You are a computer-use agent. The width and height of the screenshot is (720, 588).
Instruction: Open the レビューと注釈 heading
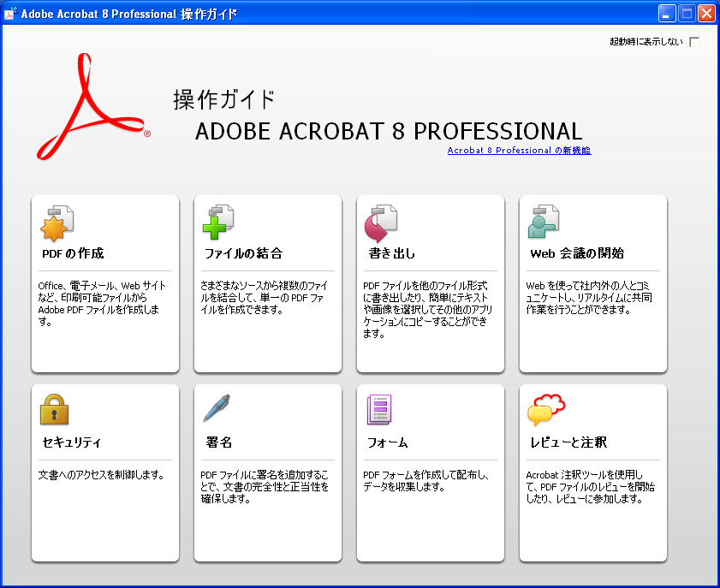pyautogui.click(x=568, y=442)
